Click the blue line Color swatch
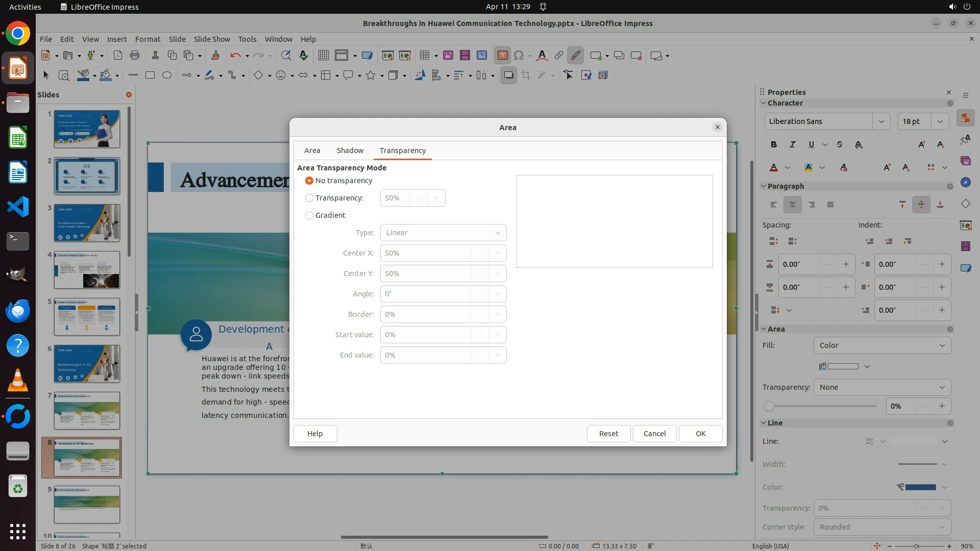 (920, 487)
